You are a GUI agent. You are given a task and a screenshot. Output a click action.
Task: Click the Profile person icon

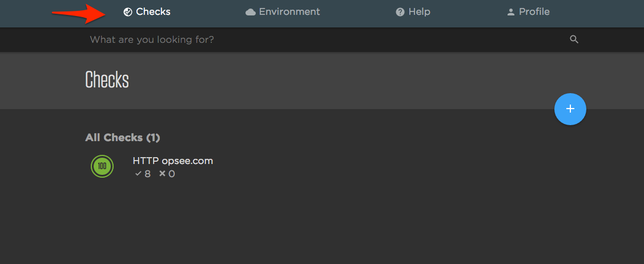(x=511, y=12)
